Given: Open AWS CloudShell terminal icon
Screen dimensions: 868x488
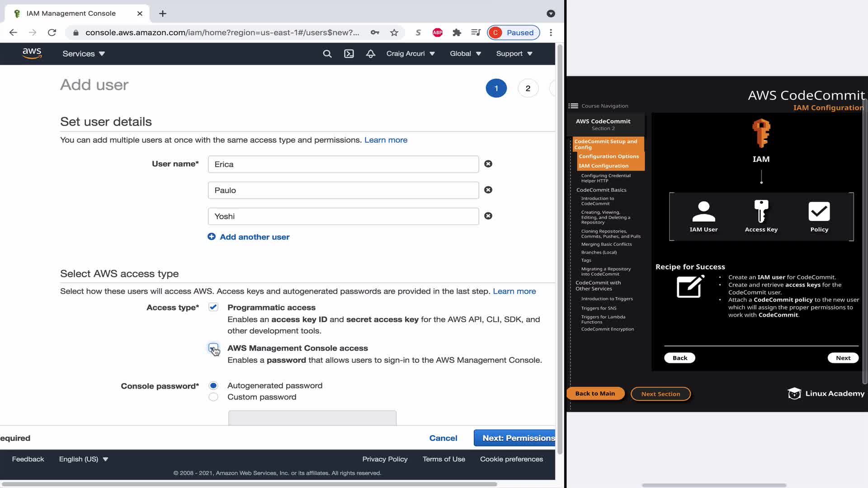Looking at the screenshot, I should pos(349,54).
